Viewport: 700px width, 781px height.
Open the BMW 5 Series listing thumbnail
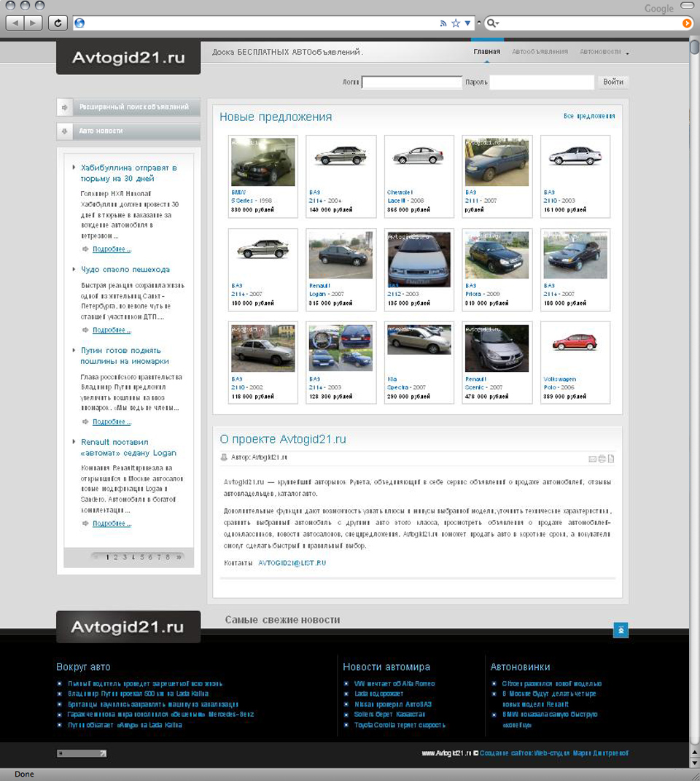[x=263, y=162]
